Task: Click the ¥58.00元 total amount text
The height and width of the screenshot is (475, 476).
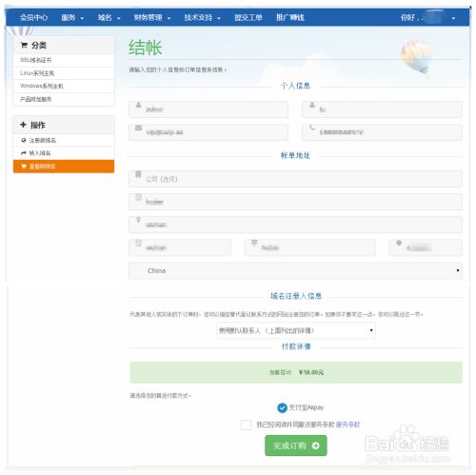Action: coord(311,372)
